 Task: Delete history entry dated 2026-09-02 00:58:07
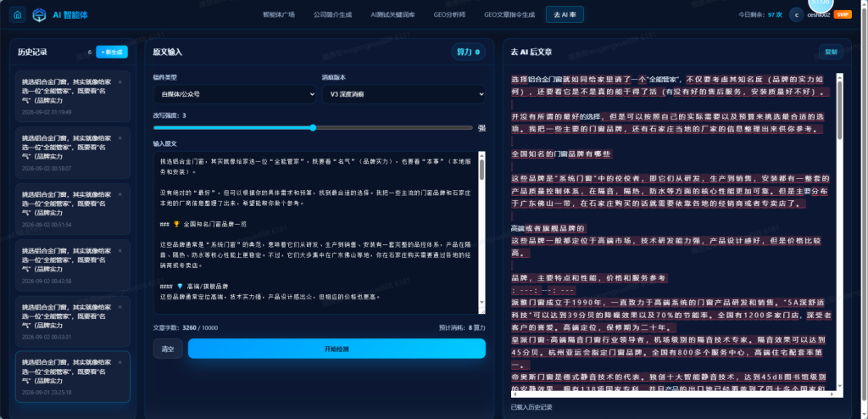coord(120,138)
